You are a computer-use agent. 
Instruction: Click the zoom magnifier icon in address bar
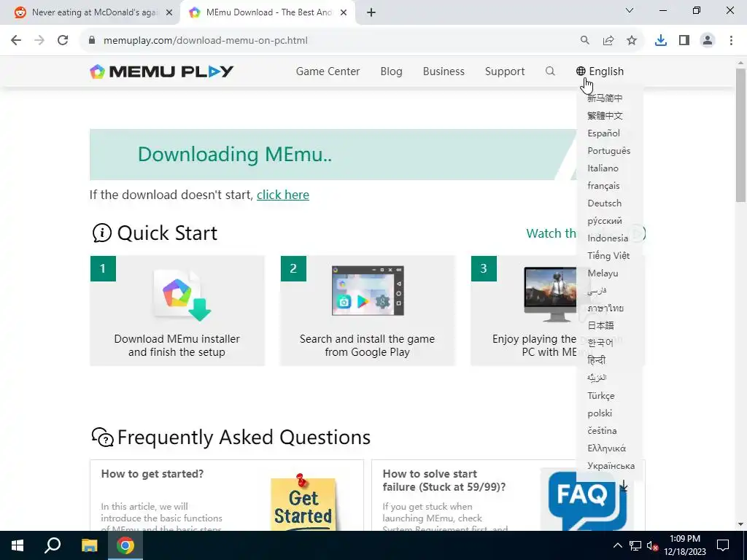584,41
